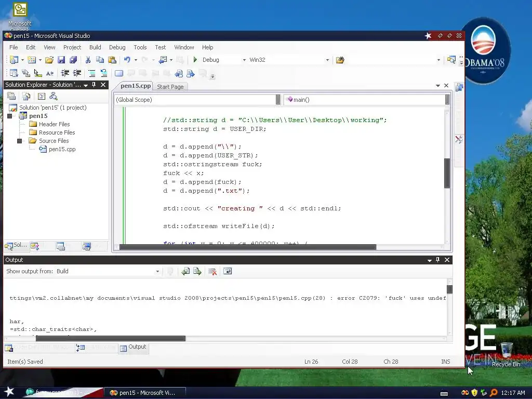Open the Solution Explorer window position dropdown
This screenshot has width=532, height=399.
(86, 85)
